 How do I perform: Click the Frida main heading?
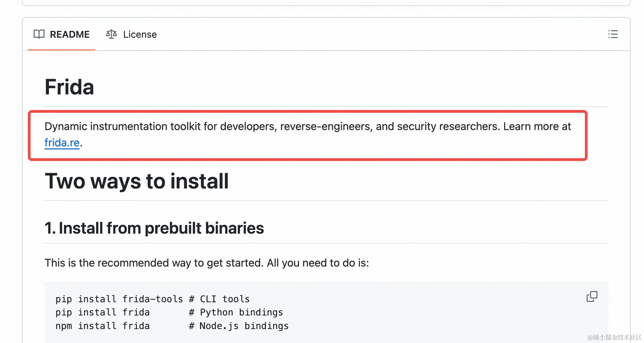tap(69, 87)
